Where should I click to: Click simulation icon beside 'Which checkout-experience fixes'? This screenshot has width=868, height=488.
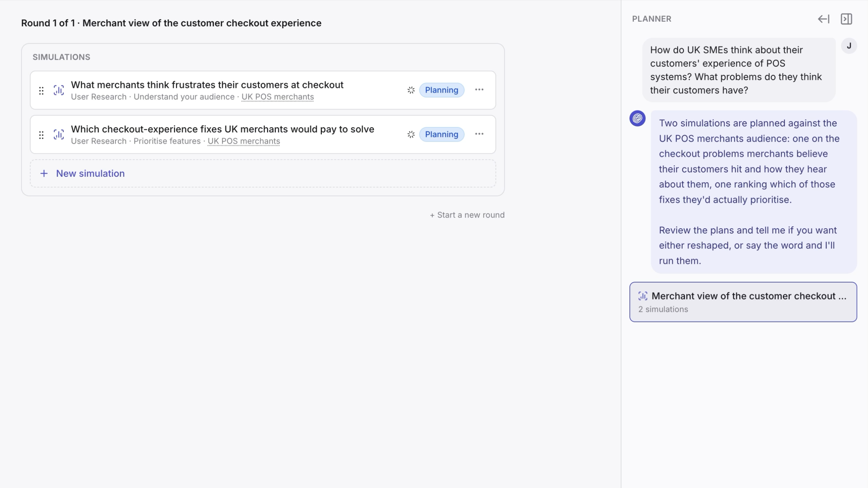pos(59,135)
